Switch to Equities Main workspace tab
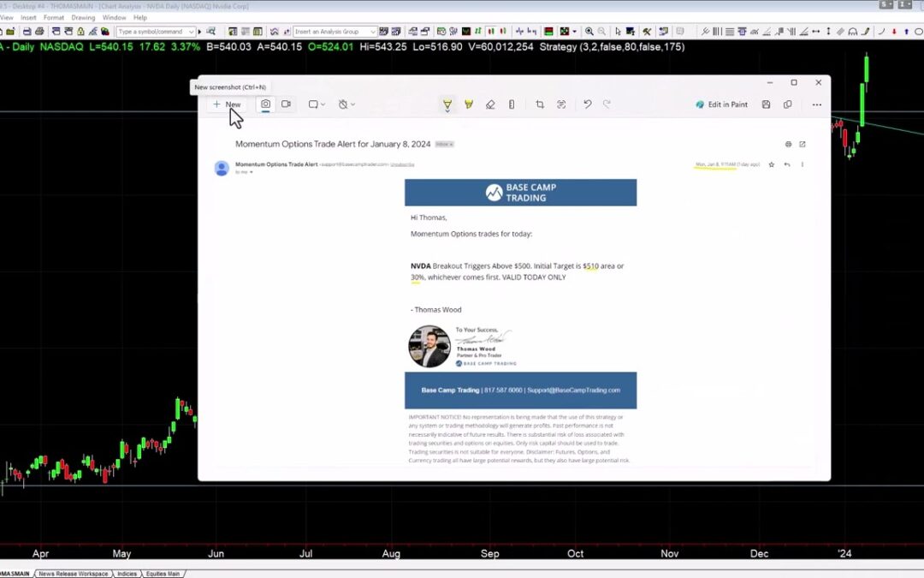The width and height of the screenshot is (924, 578). coord(163,573)
